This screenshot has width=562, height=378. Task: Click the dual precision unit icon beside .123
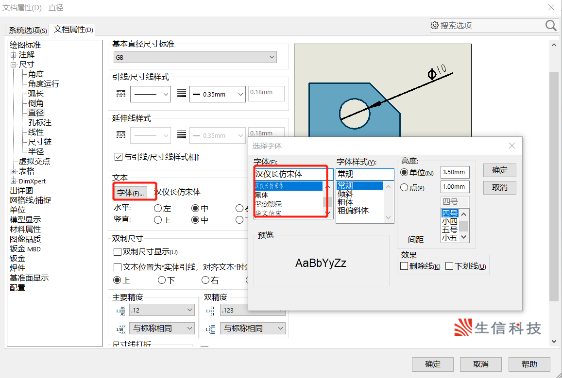[210, 311]
